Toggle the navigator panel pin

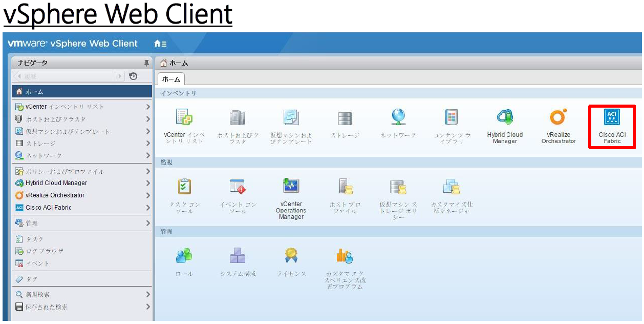[x=147, y=62]
